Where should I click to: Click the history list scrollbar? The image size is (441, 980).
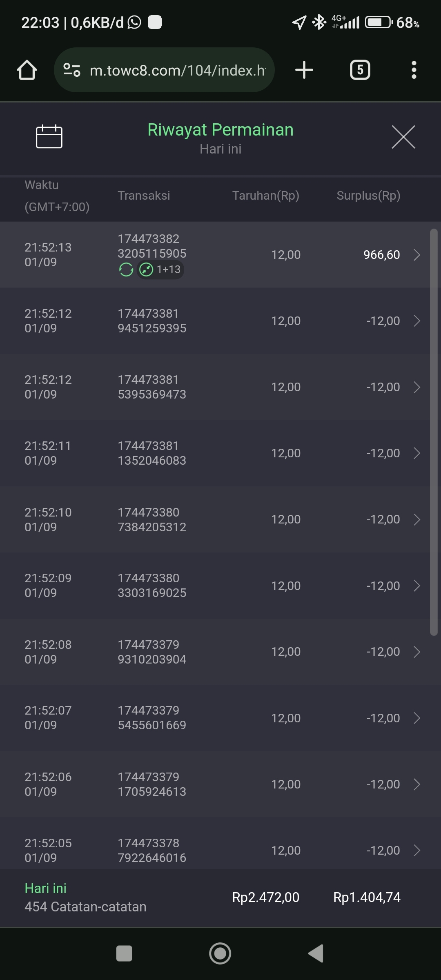click(x=434, y=432)
